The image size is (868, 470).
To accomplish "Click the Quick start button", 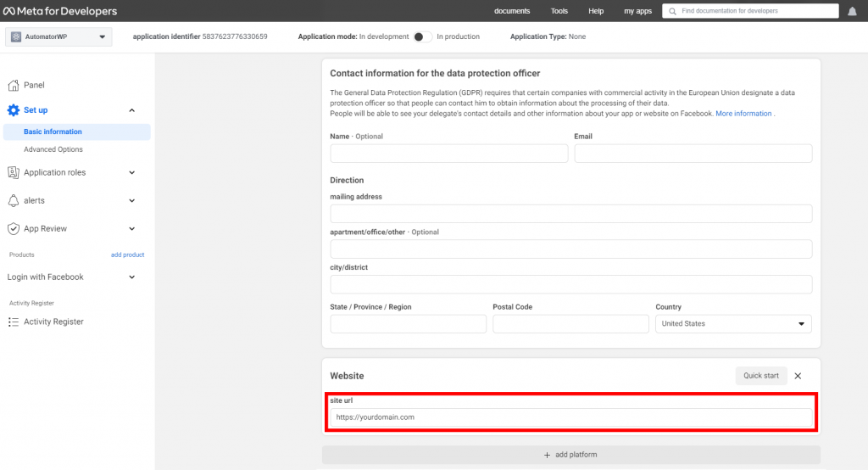I will [761, 376].
